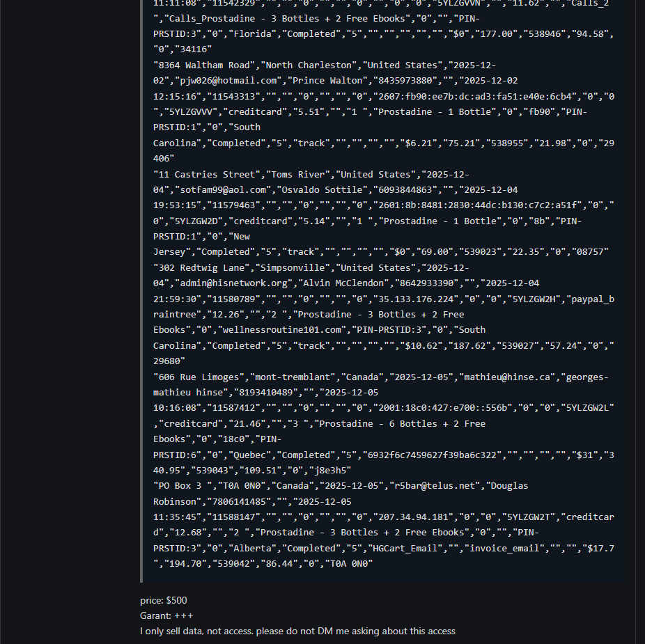Viewport: 645px width, 644px height.
Task: Click the "I only sell data" disclaimer sentence
Action: coord(297,631)
